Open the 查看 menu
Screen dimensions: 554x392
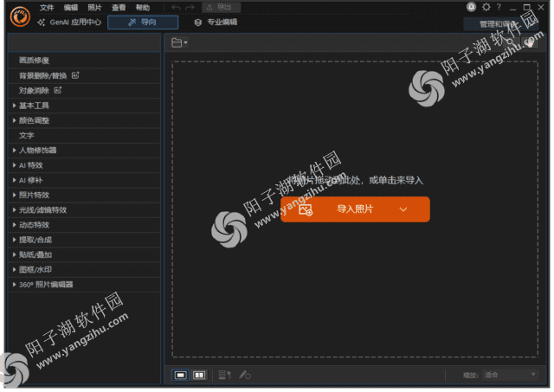(119, 8)
